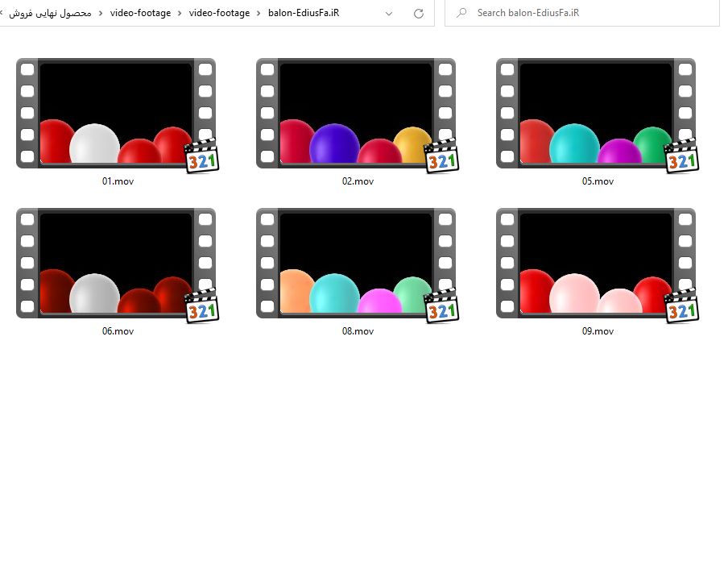This screenshot has width=728, height=565.
Task: Select the 05.mov video thumbnail
Action: 596,113
